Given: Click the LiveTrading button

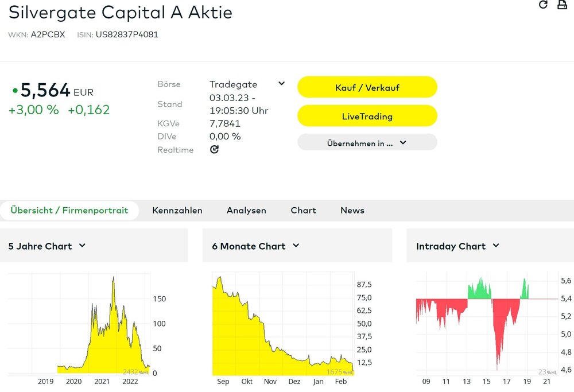Looking at the screenshot, I should pos(367,116).
